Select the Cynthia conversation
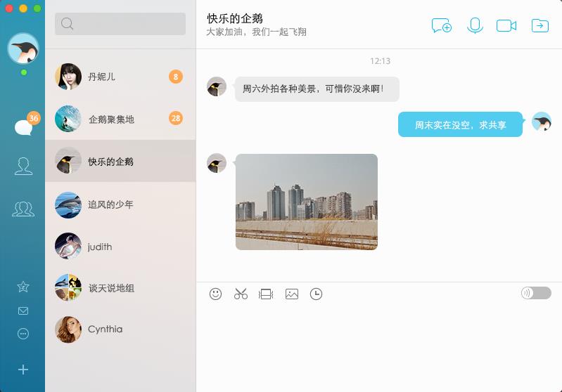Screen dimensions: 562x392 pyautogui.click(x=120, y=329)
